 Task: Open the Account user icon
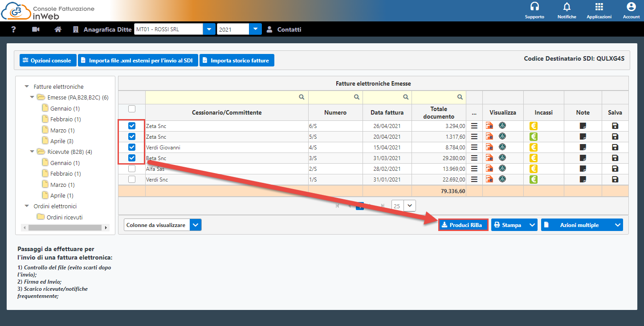click(631, 7)
